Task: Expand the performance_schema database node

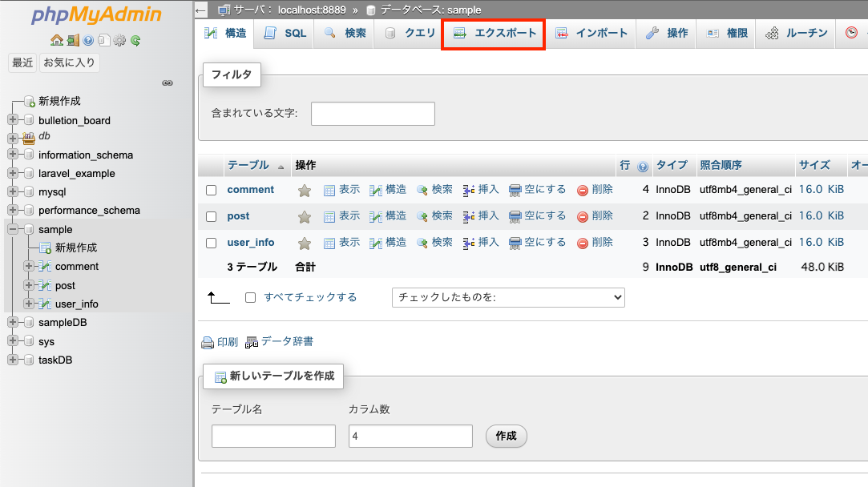Action: (x=13, y=211)
